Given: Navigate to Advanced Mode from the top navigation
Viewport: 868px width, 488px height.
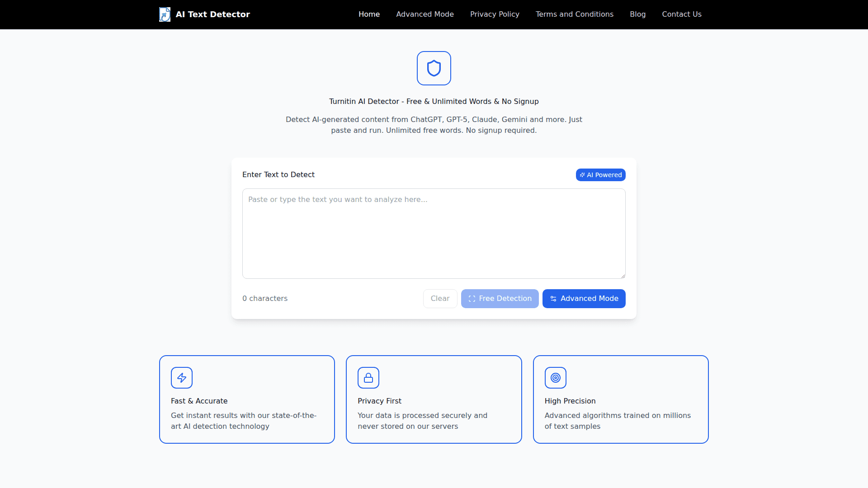Looking at the screenshot, I should 425,14.
